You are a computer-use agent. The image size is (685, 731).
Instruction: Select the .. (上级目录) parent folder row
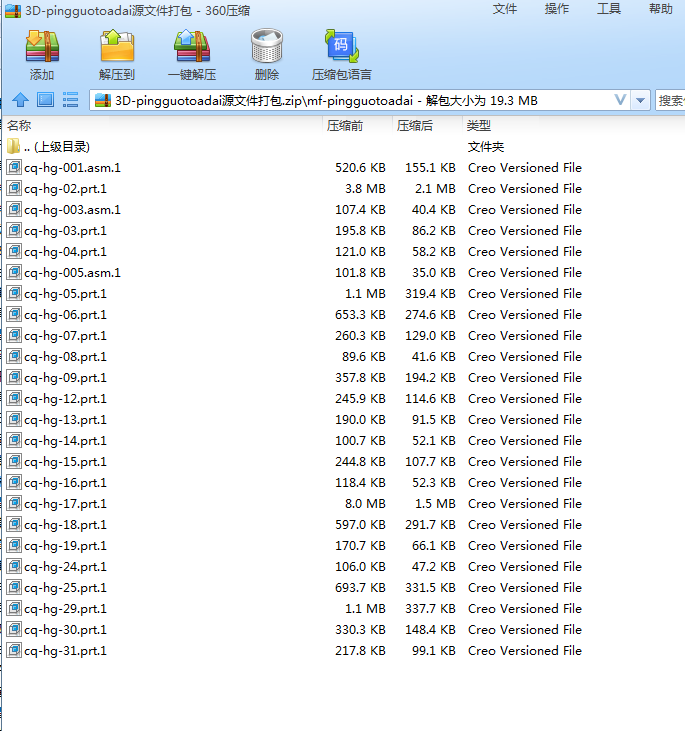click(342, 147)
